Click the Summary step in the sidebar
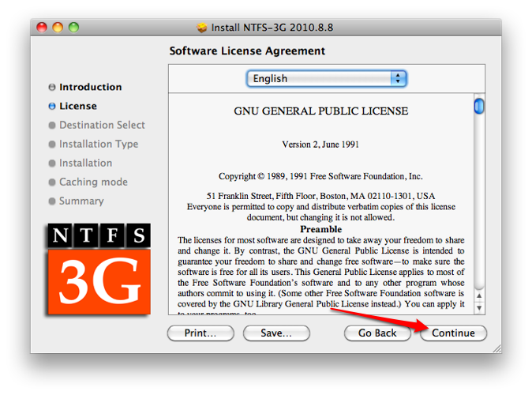The height and width of the screenshot is (395, 532). 81,201
